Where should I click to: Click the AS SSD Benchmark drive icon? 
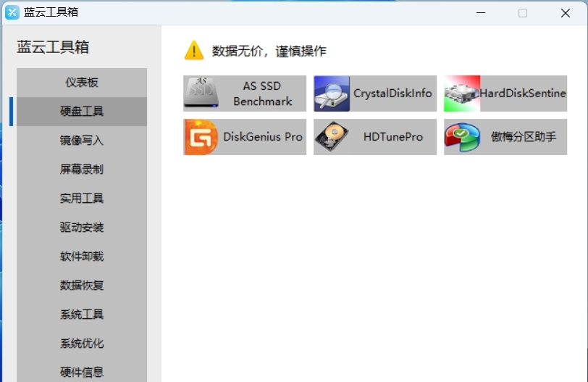tap(201, 94)
